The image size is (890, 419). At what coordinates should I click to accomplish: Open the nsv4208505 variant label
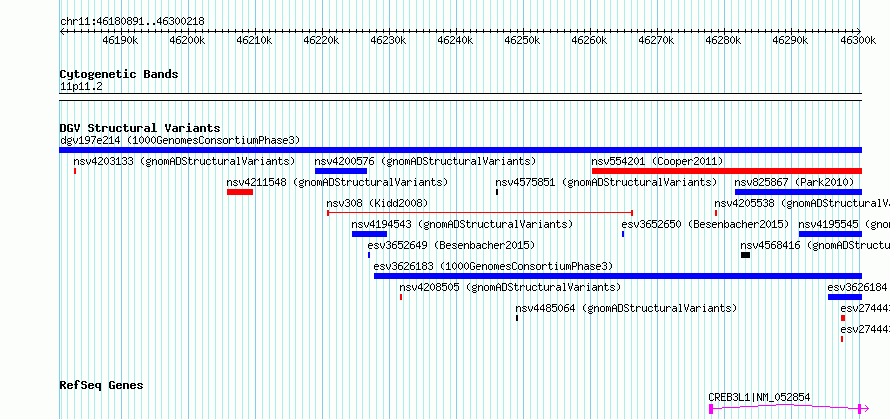click(510, 287)
